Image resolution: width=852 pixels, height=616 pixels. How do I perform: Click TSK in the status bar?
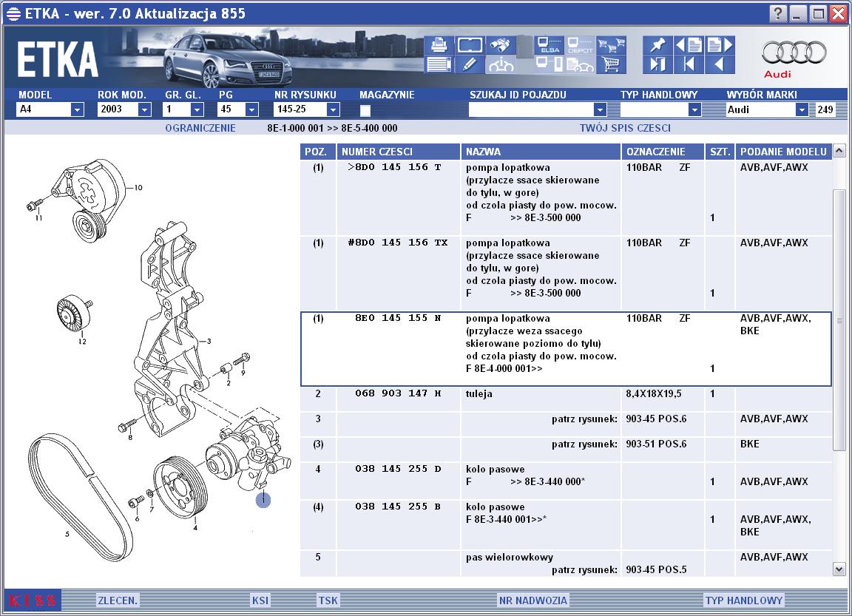pos(328,600)
